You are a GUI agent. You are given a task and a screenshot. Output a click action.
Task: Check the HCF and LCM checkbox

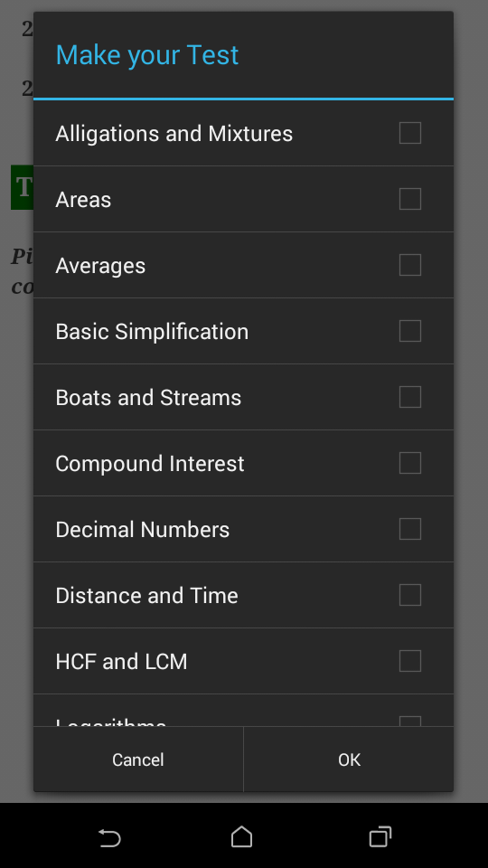(410, 660)
